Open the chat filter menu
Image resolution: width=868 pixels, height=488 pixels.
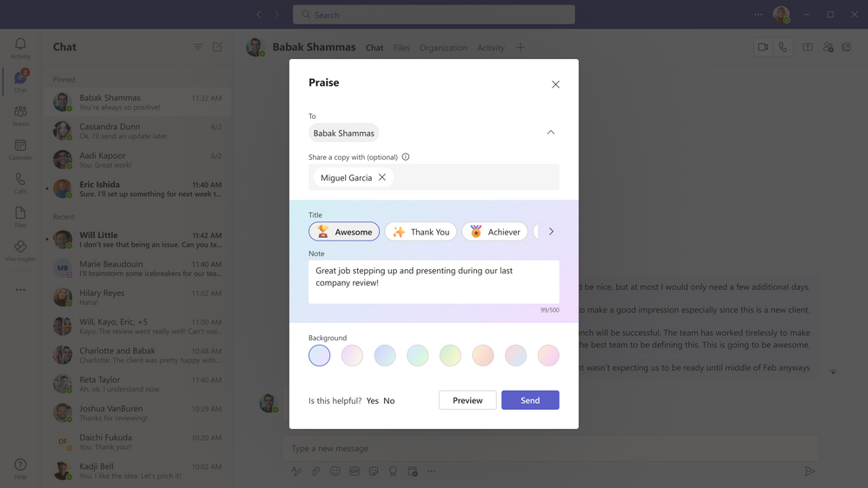(x=197, y=47)
